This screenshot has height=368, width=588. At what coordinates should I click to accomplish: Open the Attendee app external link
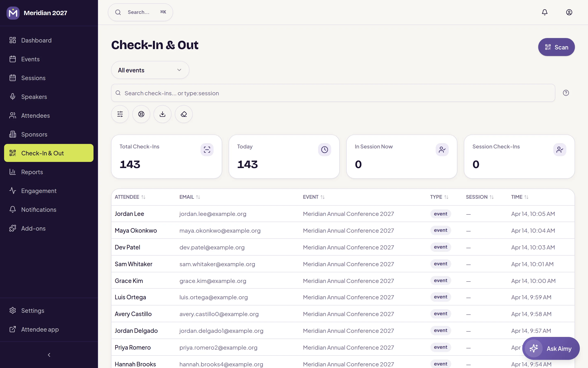[49, 329]
